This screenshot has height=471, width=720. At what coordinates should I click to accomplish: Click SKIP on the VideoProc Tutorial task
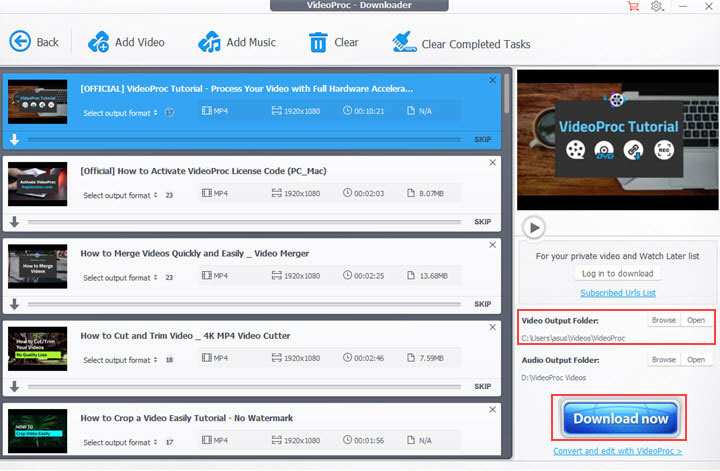tap(483, 139)
